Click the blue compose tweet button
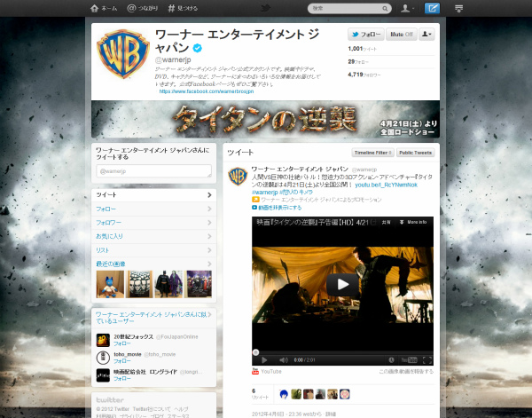 tap(433, 8)
